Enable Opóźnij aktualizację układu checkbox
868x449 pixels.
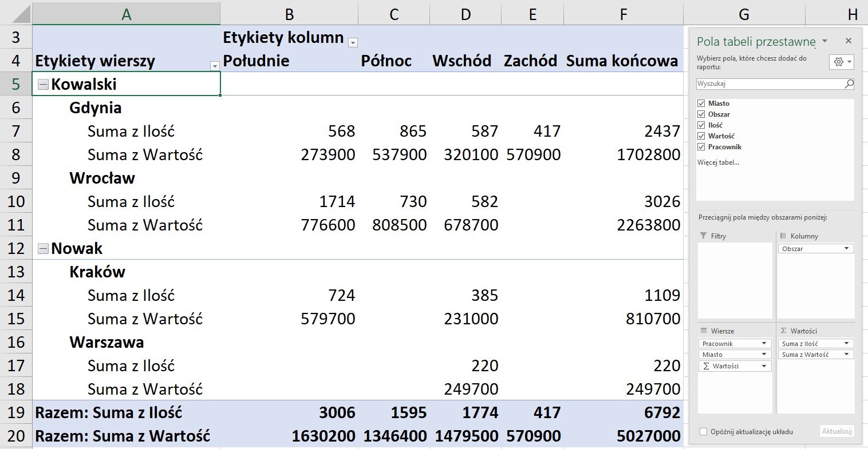point(703,432)
